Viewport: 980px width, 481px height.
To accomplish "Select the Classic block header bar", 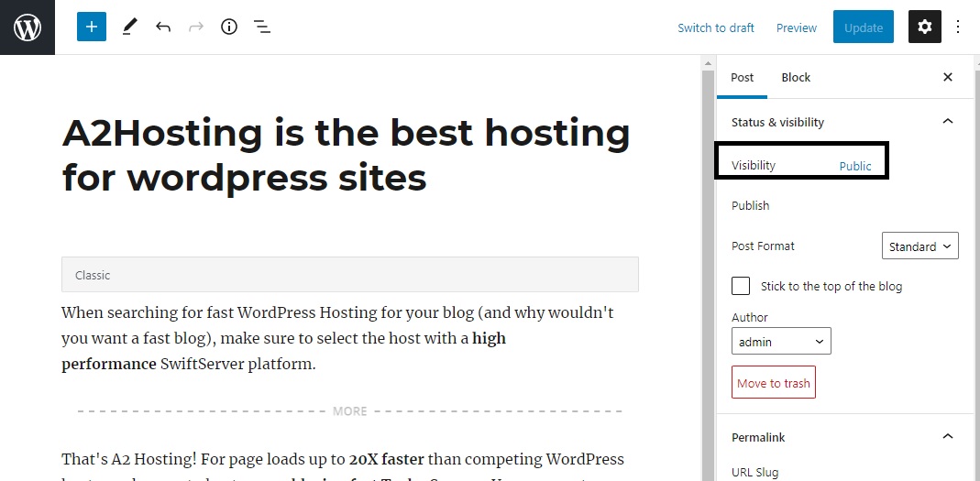I will point(350,274).
